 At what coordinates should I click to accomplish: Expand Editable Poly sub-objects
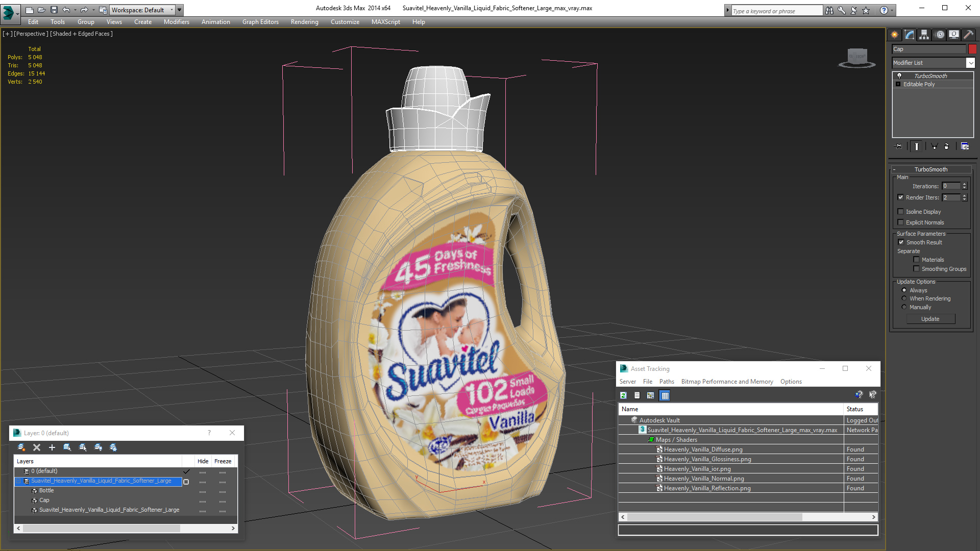pos(898,84)
